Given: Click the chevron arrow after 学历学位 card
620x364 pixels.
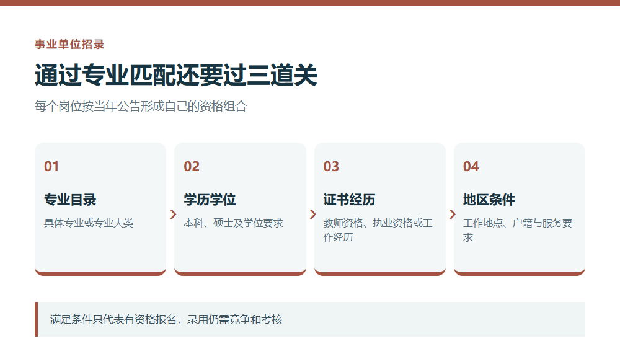Looking at the screenshot, I should 312,215.
